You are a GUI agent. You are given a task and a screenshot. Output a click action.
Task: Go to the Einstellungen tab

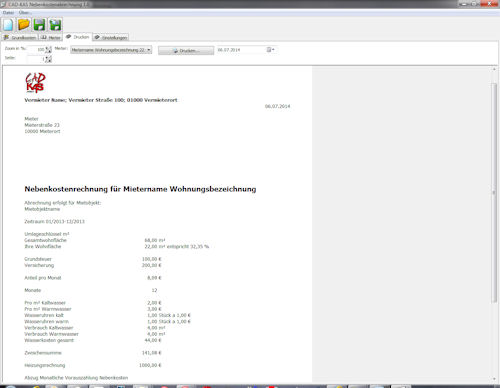(110, 37)
